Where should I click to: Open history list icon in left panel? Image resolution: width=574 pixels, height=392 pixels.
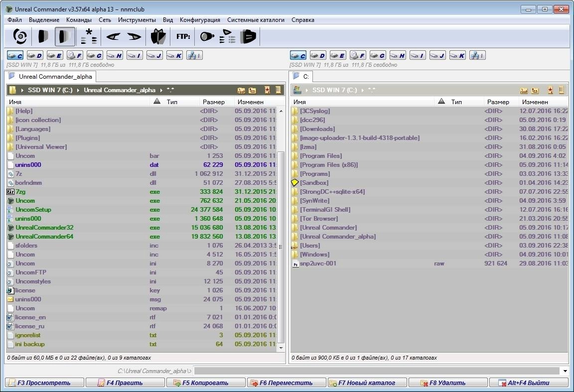(x=278, y=90)
